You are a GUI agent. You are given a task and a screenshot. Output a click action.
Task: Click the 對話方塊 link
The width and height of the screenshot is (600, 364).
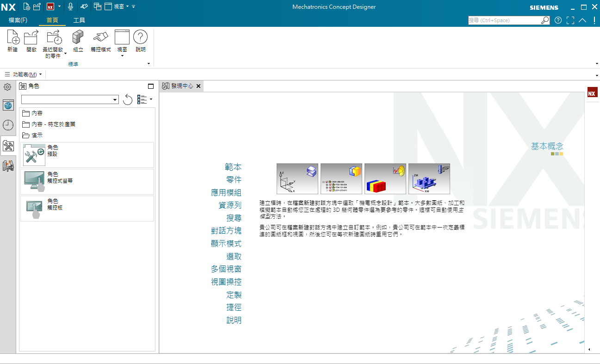[x=226, y=231]
